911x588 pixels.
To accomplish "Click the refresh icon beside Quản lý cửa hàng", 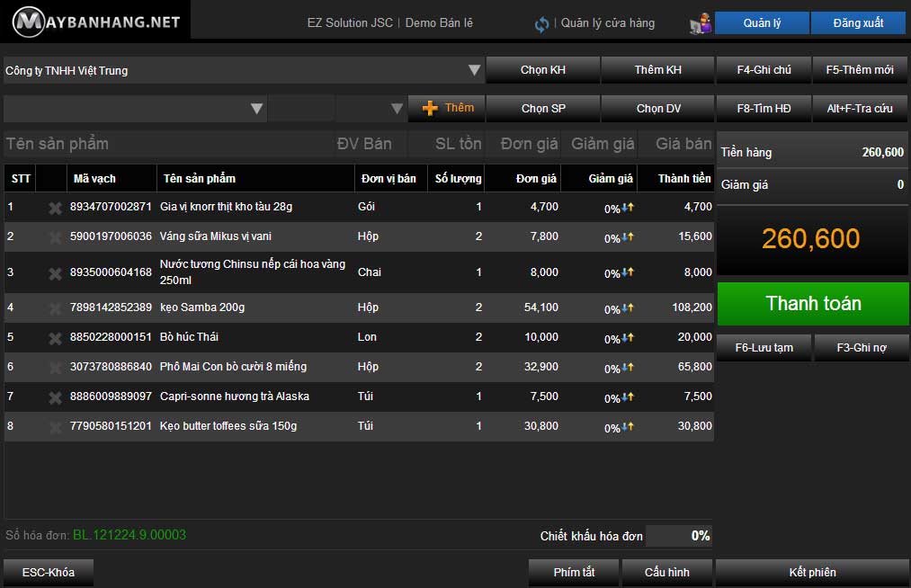I will (x=540, y=24).
